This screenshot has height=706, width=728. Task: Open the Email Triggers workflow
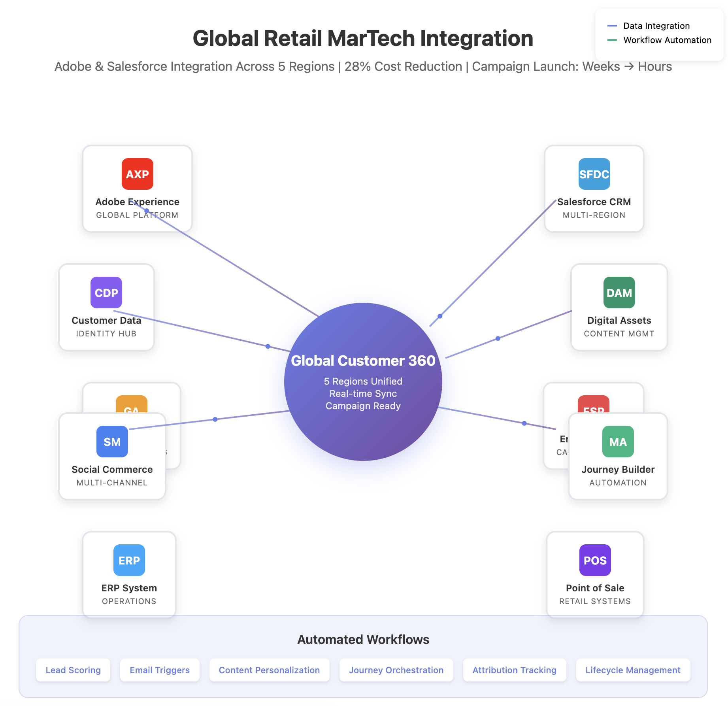coord(160,670)
